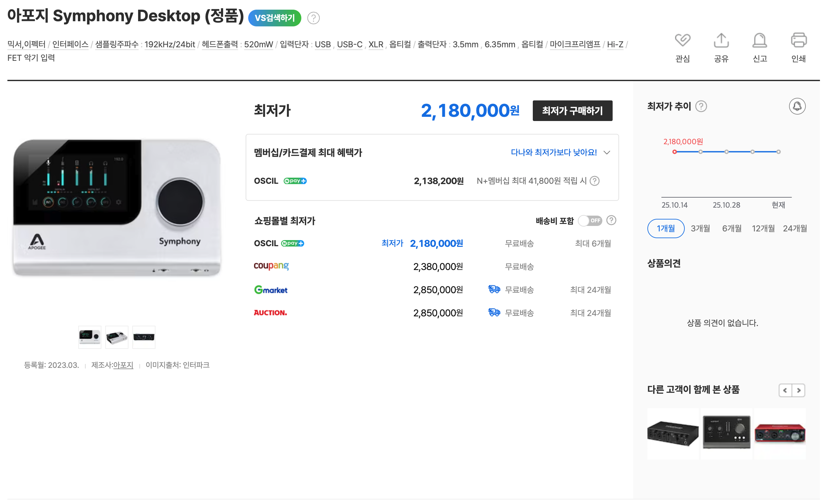Screen dimensions: 828x504
Task: Click the 관심 heart icon
Action: (x=682, y=41)
